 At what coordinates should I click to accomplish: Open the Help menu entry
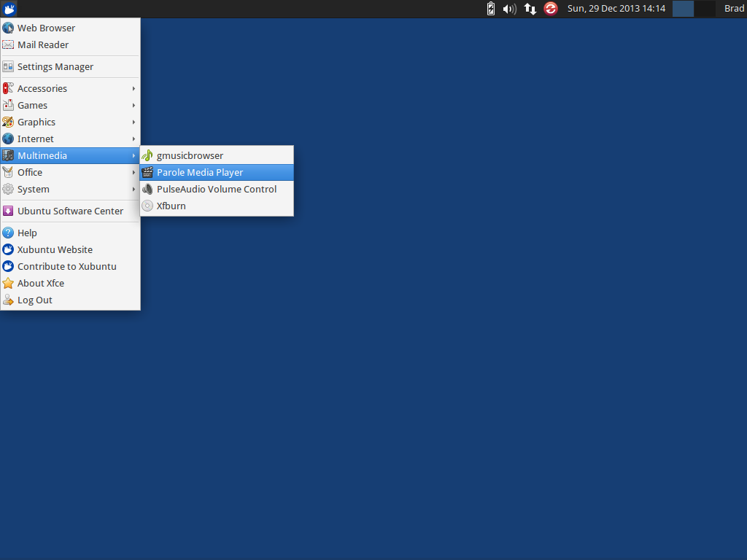click(x=71, y=233)
